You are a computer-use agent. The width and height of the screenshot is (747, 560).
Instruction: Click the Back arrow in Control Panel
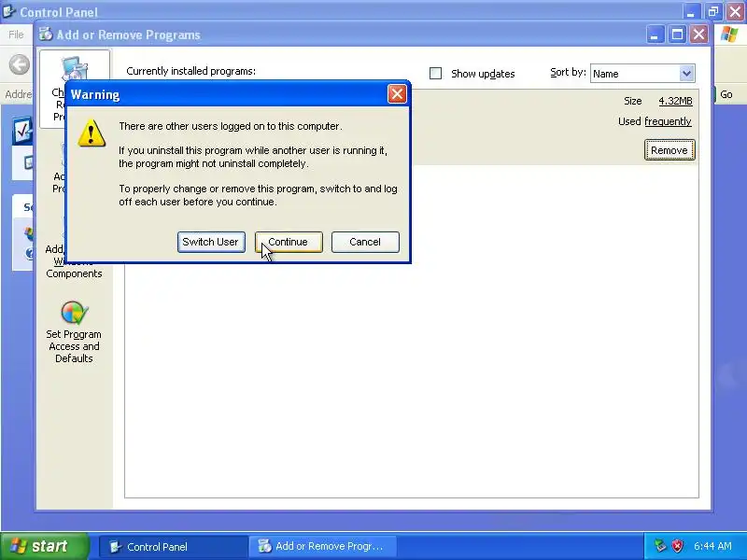[20, 64]
